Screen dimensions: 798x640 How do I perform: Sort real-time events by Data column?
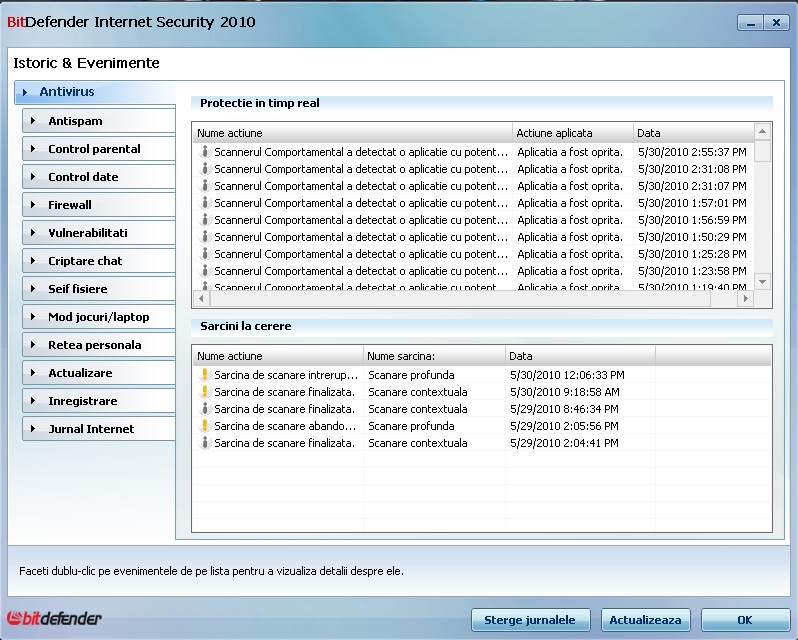click(693, 133)
